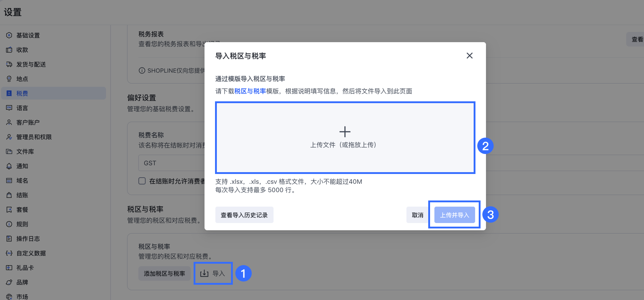Click the 税费 receipt icon
The image size is (644, 300).
(9, 93)
